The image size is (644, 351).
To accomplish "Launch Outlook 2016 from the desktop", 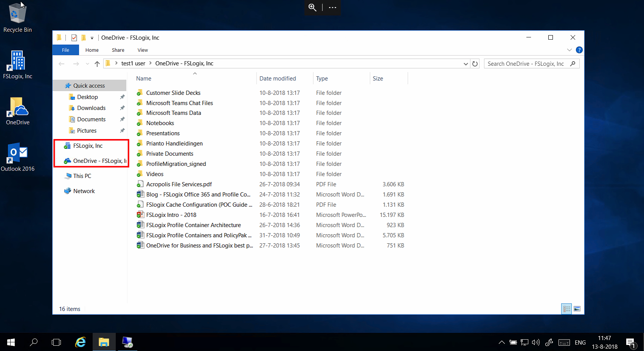I will pyautogui.click(x=17, y=157).
